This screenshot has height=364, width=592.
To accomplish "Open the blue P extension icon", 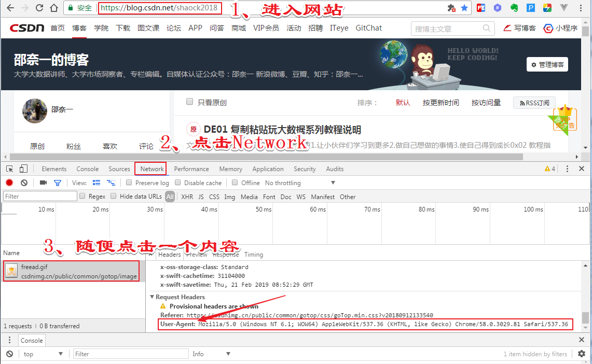I will pos(531,8).
